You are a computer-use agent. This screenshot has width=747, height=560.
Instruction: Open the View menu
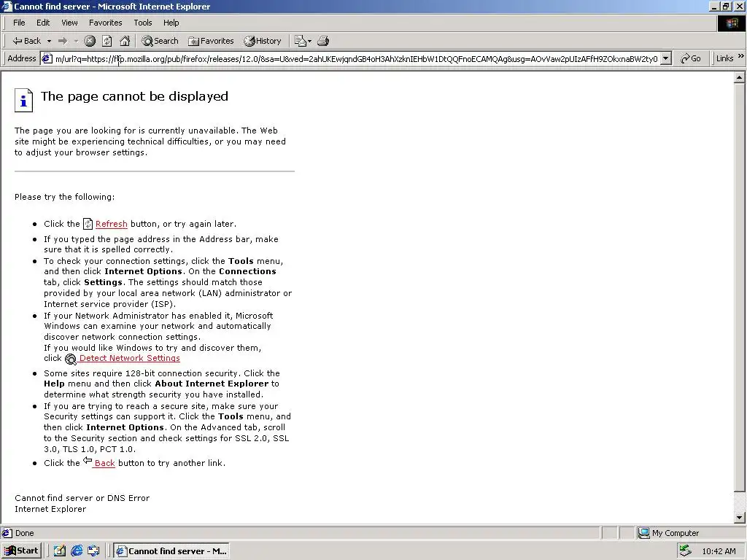[69, 23]
